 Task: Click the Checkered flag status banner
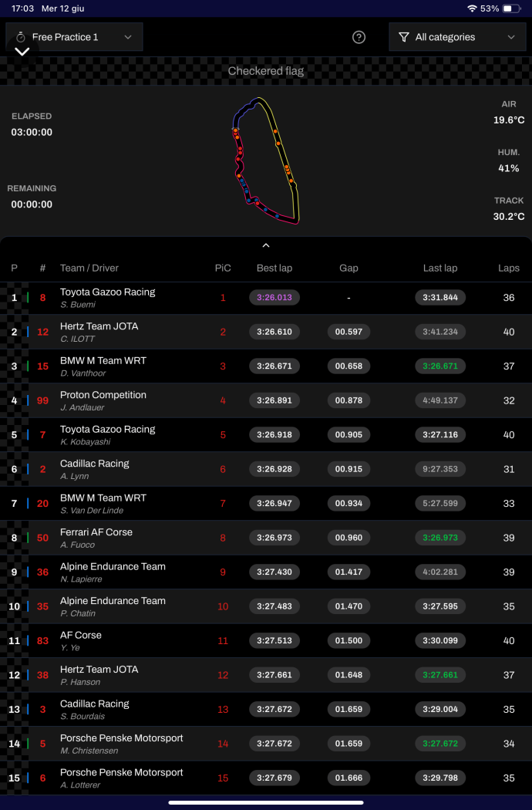coord(266,71)
